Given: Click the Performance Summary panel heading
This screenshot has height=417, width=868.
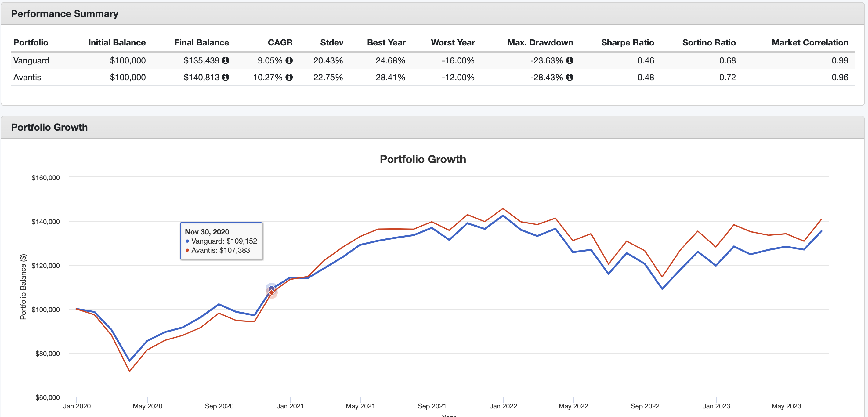Looking at the screenshot, I should tap(65, 14).
